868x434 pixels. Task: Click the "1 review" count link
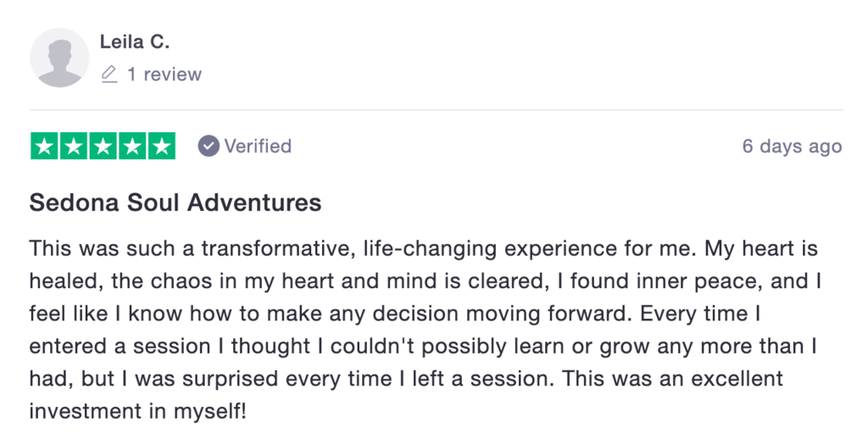tap(164, 75)
